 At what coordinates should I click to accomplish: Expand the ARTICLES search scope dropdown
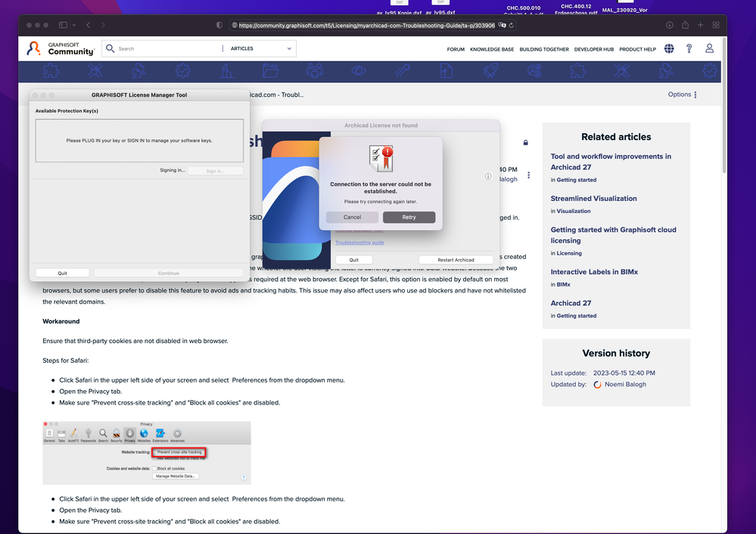[261, 48]
